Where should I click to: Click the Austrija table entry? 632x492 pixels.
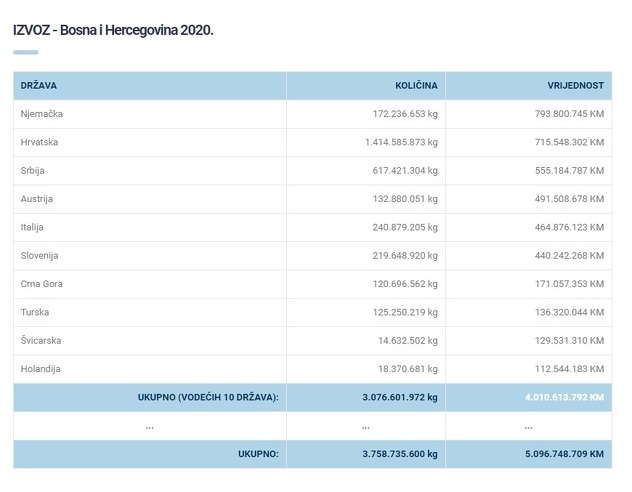coord(37,199)
